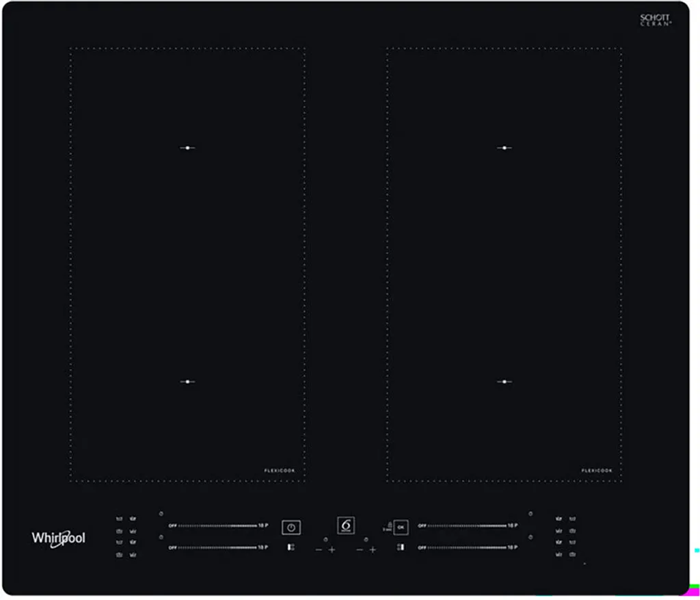Tap the hob power on/off button
This screenshot has width=700, height=600.
pos(291,527)
